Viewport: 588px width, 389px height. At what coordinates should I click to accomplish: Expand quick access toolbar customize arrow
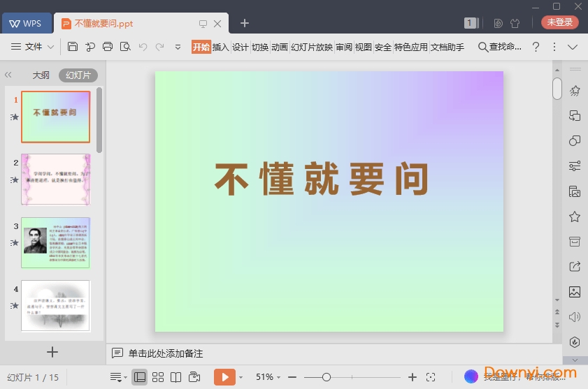178,47
